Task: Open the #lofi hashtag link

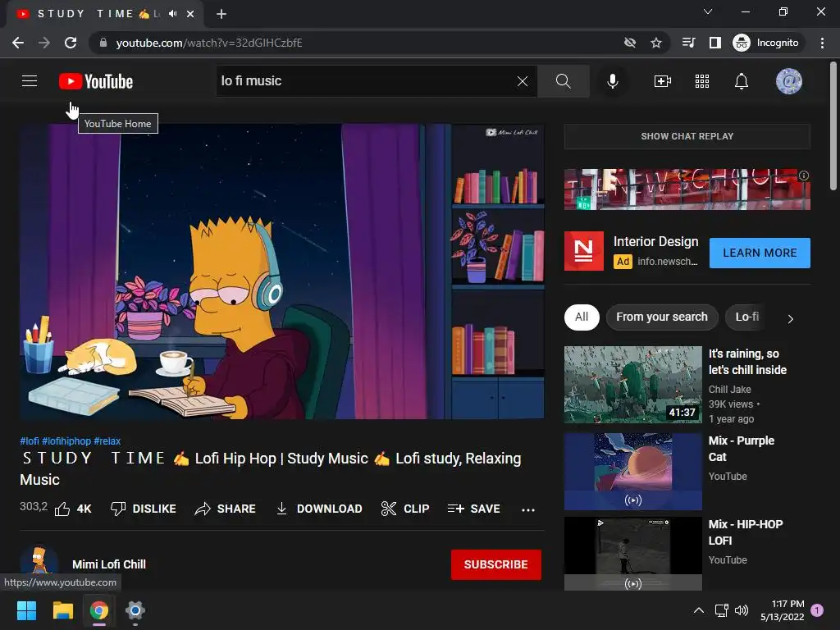Action: point(30,441)
